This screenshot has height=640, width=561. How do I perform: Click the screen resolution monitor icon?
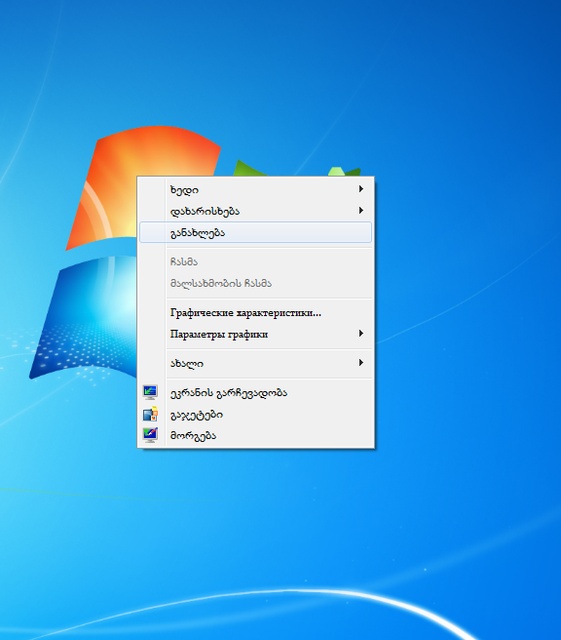click(150, 392)
